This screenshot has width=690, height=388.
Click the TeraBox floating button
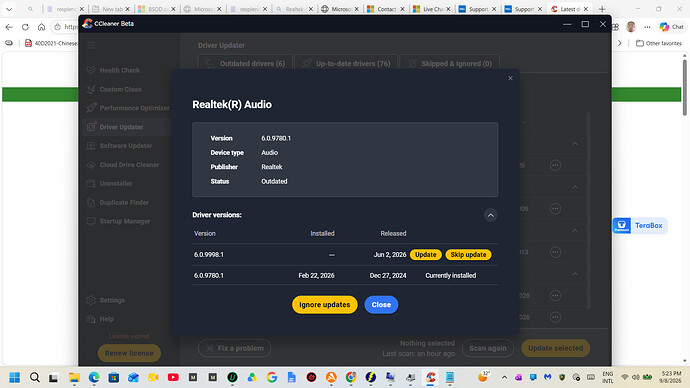[x=639, y=226]
